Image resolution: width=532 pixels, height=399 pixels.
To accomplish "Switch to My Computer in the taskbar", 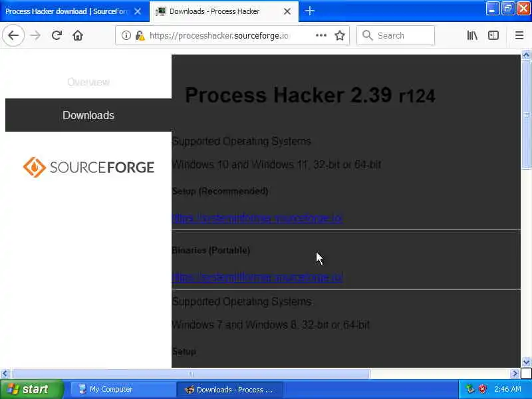I will tap(122, 389).
